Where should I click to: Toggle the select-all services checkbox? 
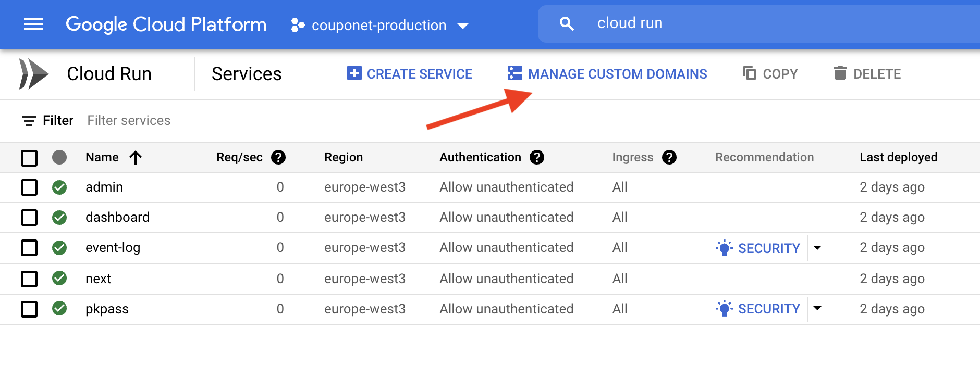[x=29, y=158]
